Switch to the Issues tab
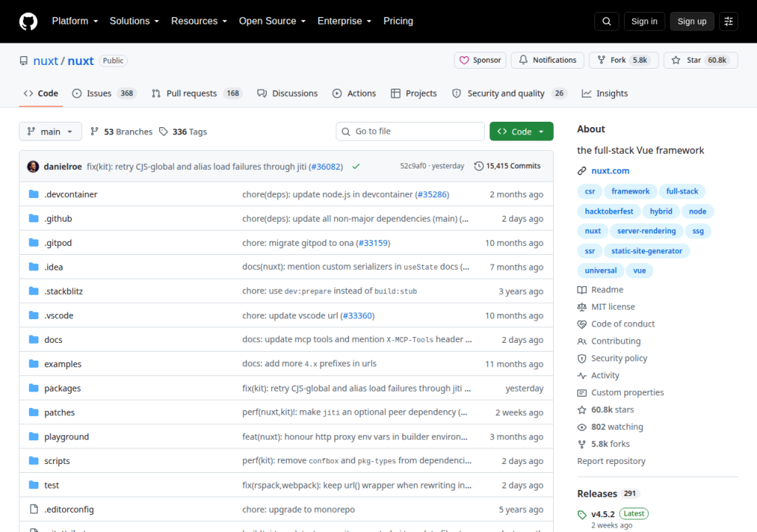 [x=104, y=94]
